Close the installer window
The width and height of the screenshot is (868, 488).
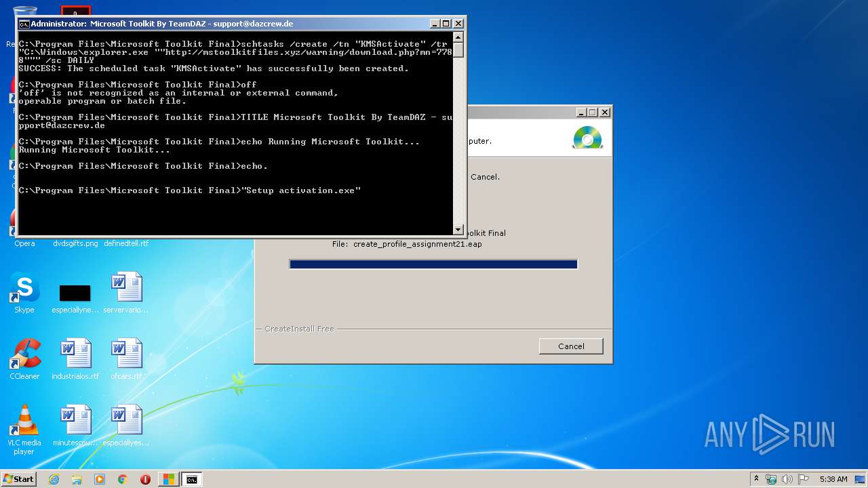coord(605,113)
